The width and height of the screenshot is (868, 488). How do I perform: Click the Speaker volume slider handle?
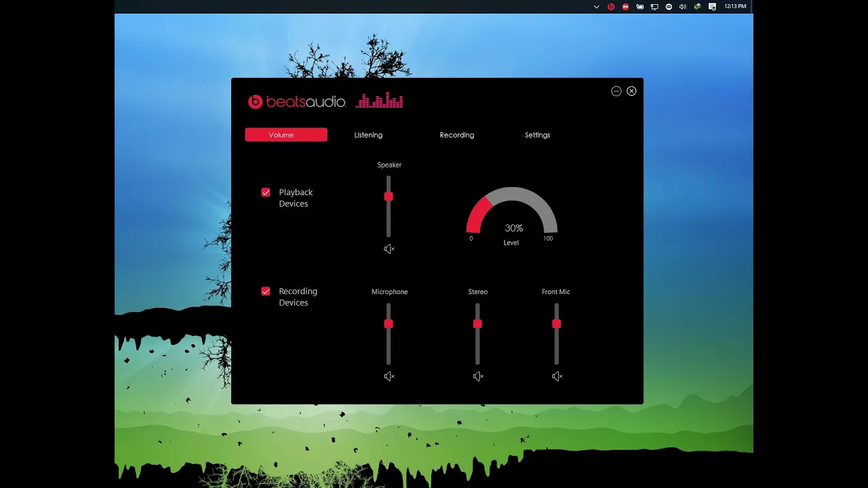[389, 197]
